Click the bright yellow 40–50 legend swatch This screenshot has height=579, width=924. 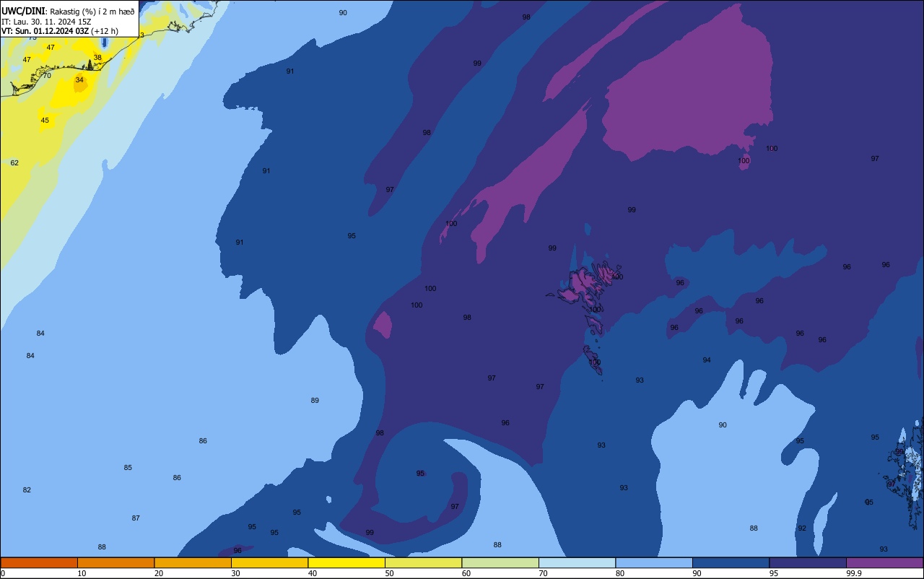tap(346, 562)
